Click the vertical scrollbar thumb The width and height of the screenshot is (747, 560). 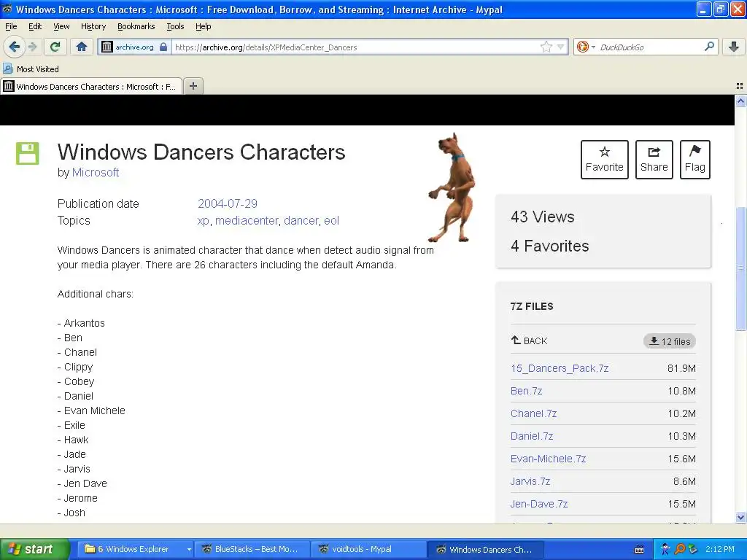[x=740, y=268]
